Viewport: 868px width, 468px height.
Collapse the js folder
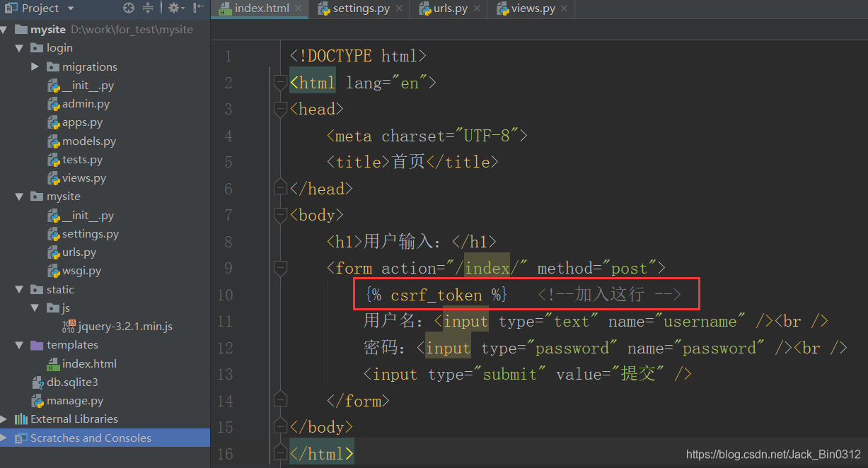(35, 308)
